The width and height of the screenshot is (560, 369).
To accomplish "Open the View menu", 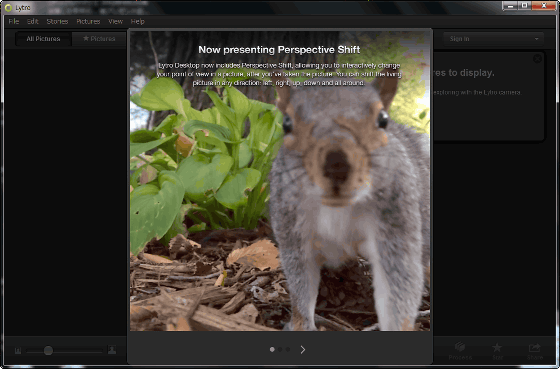I will [x=115, y=21].
